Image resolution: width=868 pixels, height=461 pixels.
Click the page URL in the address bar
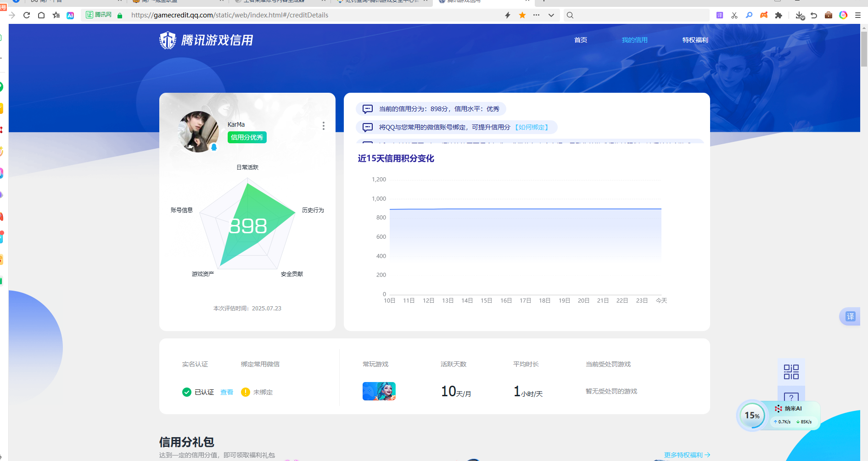pyautogui.click(x=230, y=15)
